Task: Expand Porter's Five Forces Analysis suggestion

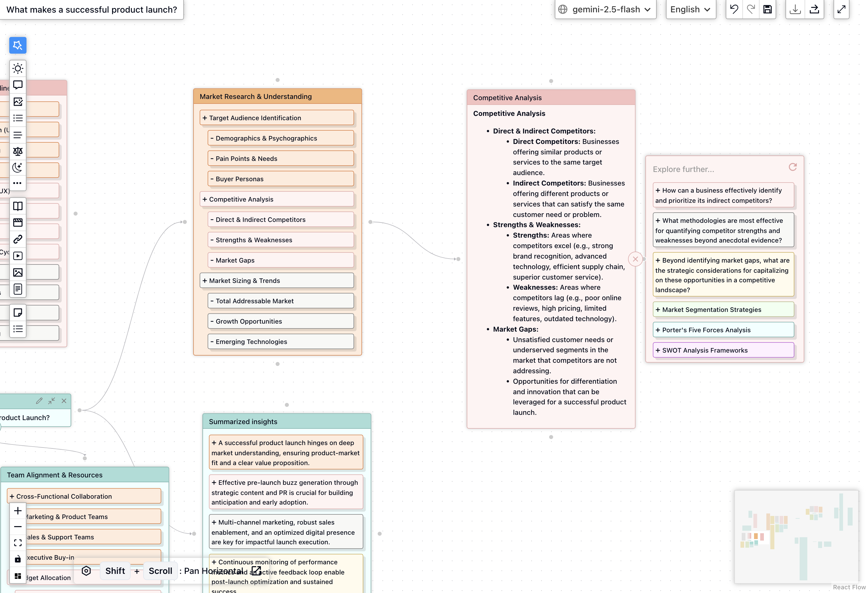Action: tap(723, 330)
